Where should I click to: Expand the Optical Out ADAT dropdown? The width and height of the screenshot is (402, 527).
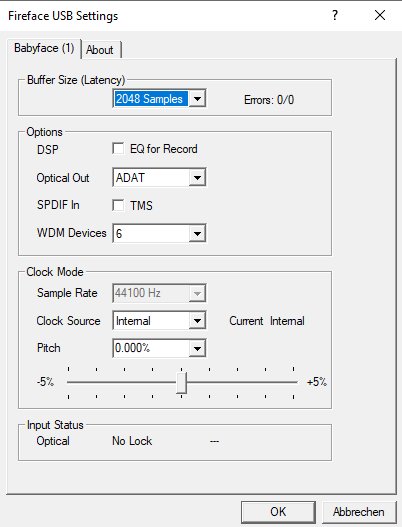point(197,178)
